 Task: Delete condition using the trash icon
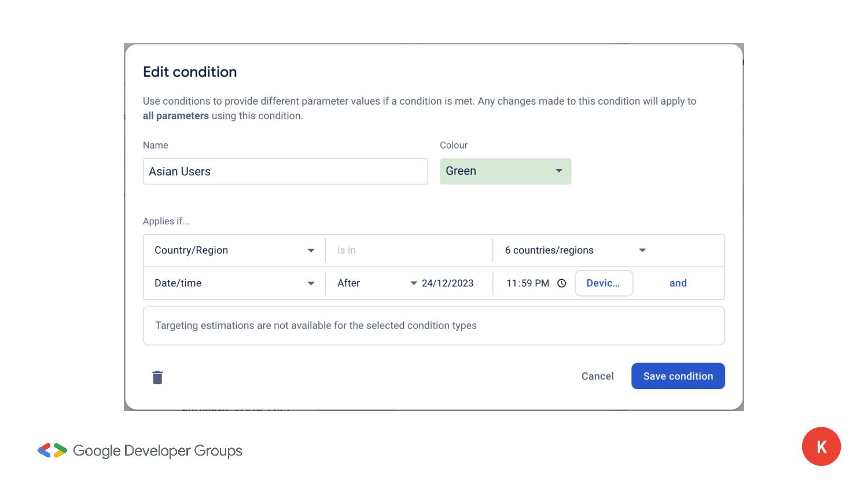157,378
